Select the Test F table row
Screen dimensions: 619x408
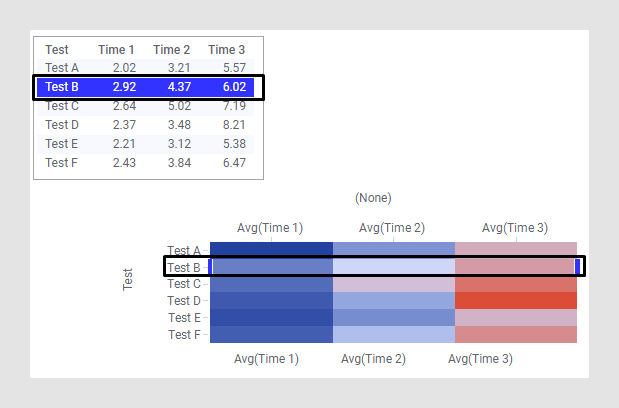coord(148,163)
